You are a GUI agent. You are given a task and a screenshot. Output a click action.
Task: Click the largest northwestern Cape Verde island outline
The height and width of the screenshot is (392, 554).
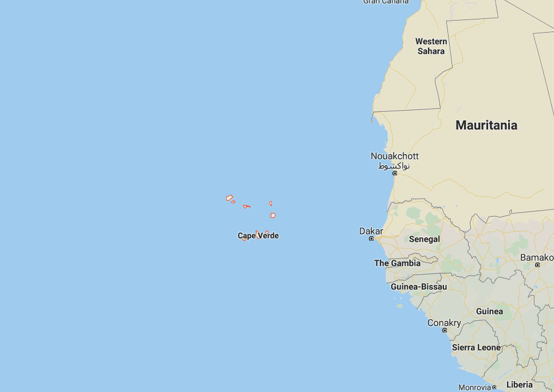(x=230, y=198)
